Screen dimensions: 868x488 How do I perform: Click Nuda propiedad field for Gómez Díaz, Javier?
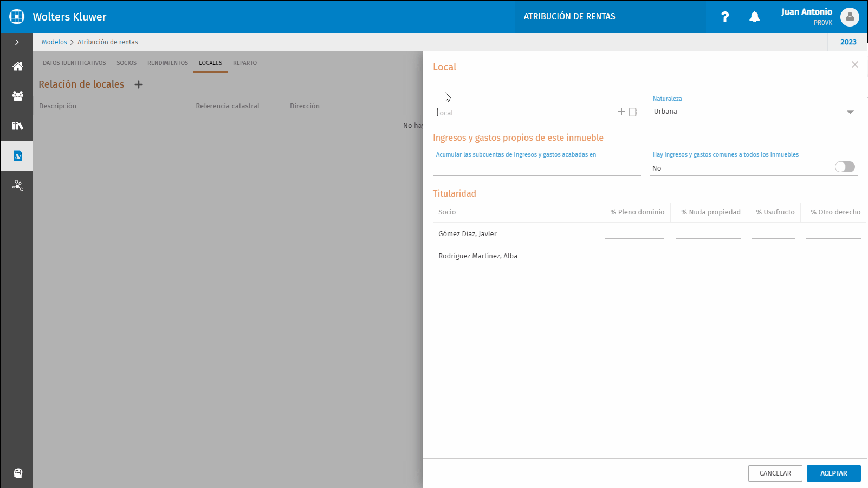(x=708, y=233)
